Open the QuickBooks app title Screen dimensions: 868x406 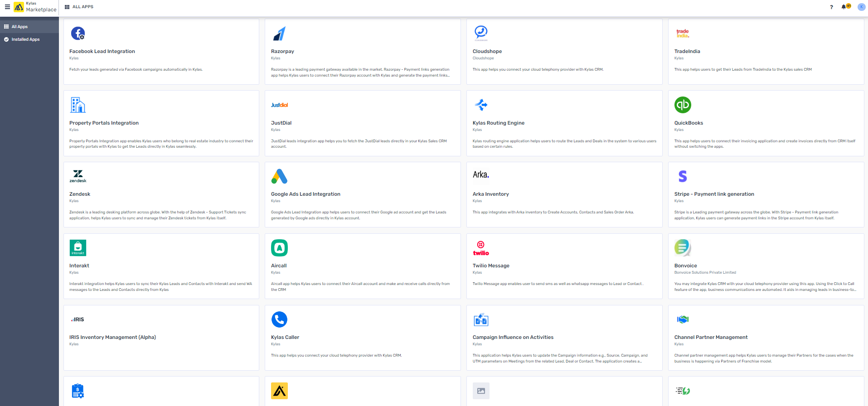pos(689,123)
